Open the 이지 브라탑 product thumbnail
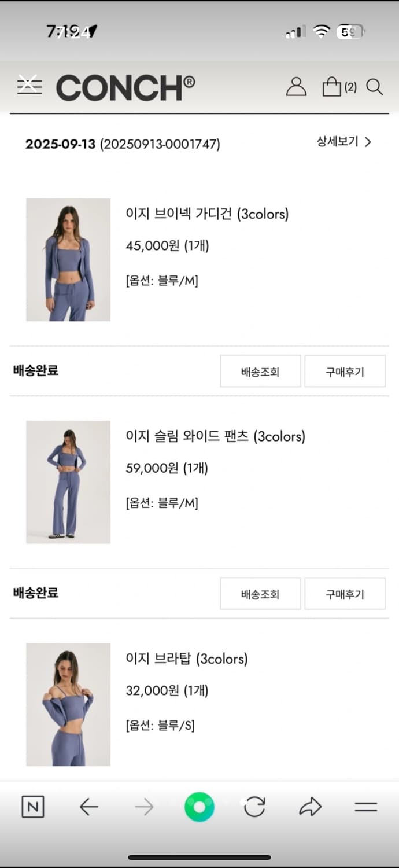The width and height of the screenshot is (399, 868). 68,705
